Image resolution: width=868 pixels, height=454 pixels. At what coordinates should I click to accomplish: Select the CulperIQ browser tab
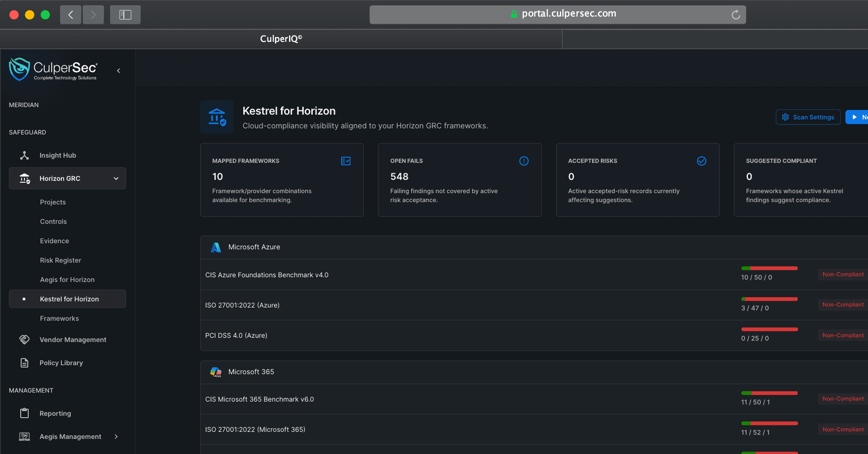point(281,39)
